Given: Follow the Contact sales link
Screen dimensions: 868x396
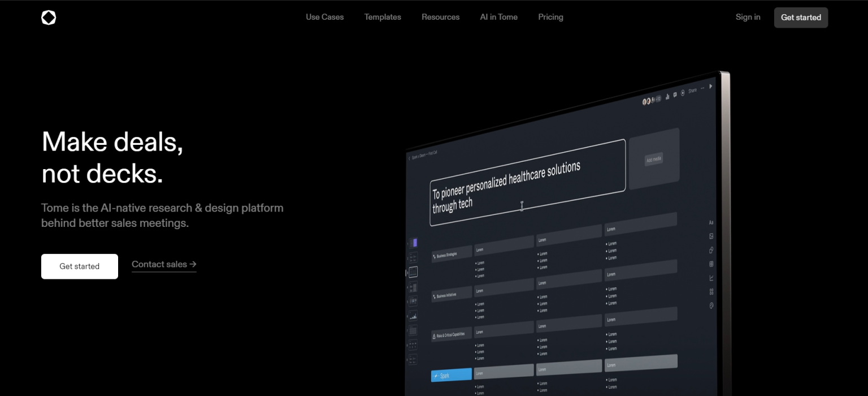Looking at the screenshot, I should (x=164, y=264).
